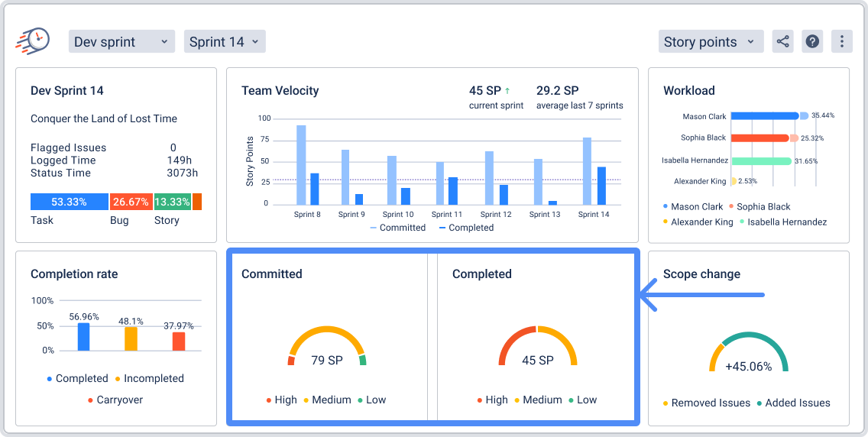The height and width of the screenshot is (437, 868).
Task: Click the stopwatch app logo
Action: tap(33, 40)
